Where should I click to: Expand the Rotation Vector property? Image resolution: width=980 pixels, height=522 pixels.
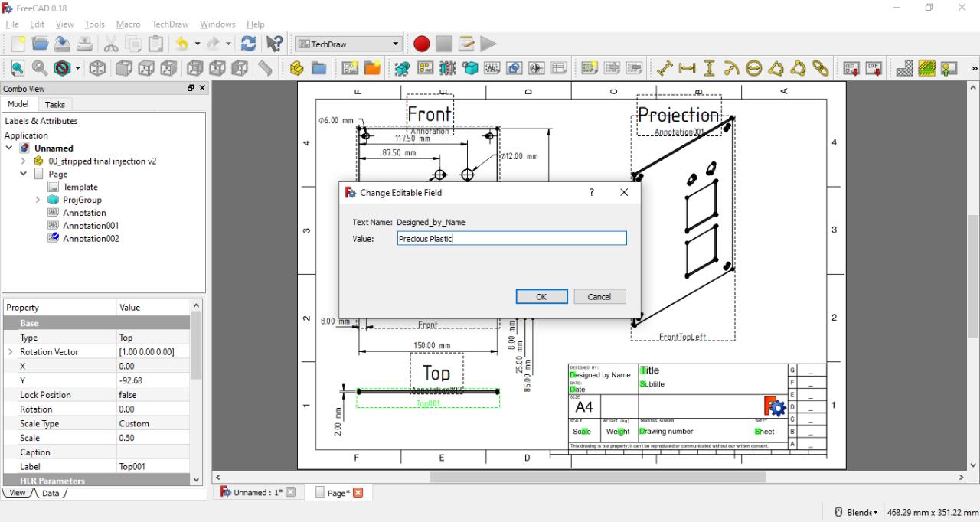coord(11,352)
